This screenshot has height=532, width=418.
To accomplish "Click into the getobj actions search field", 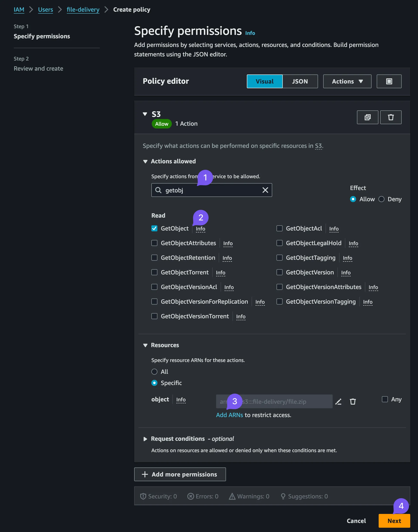I will [x=211, y=190].
